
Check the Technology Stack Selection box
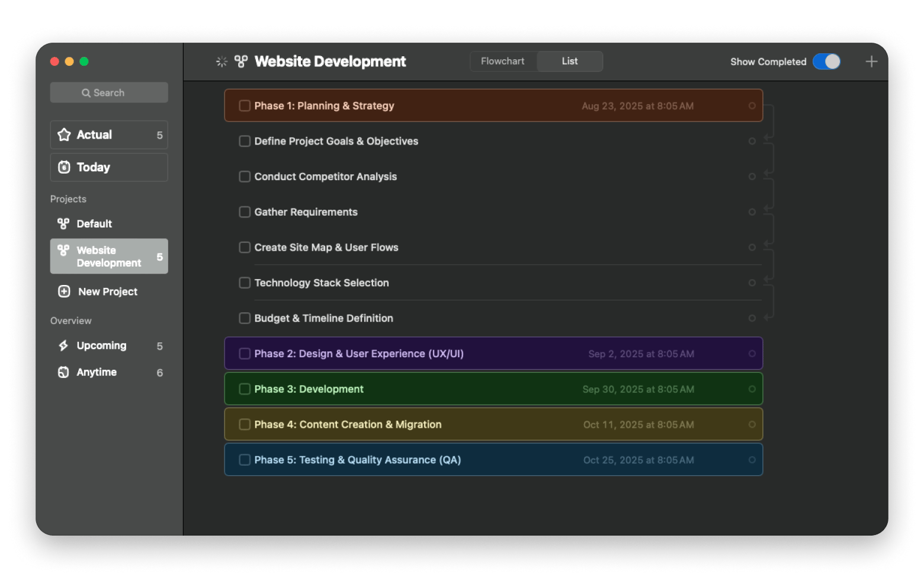[x=245, y=283]
